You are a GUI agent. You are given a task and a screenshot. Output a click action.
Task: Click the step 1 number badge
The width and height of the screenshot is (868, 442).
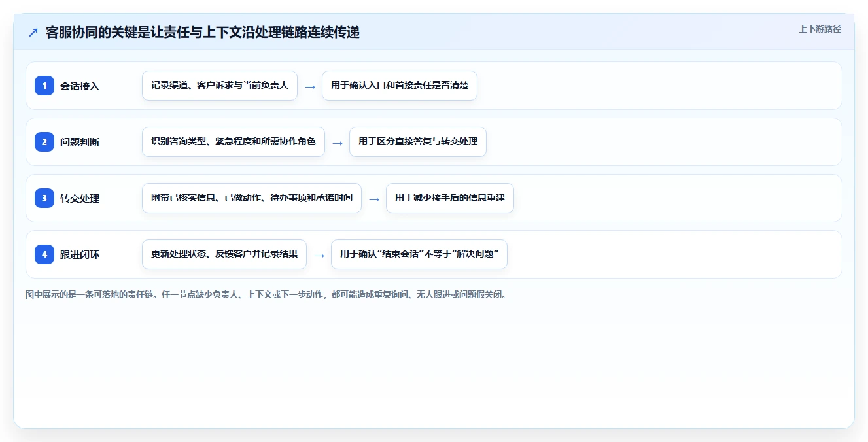point(44,86)
